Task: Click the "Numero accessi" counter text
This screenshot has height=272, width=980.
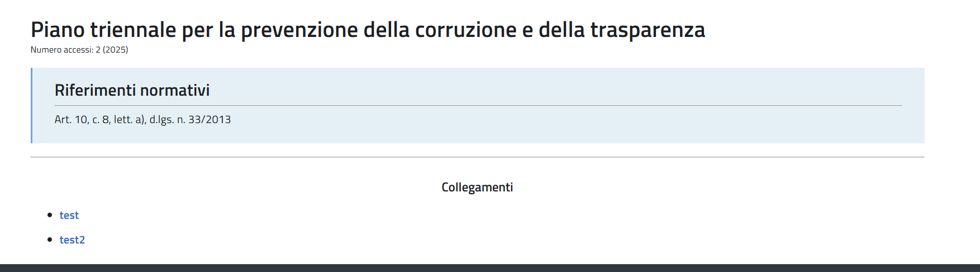Action: pos(63,50)
